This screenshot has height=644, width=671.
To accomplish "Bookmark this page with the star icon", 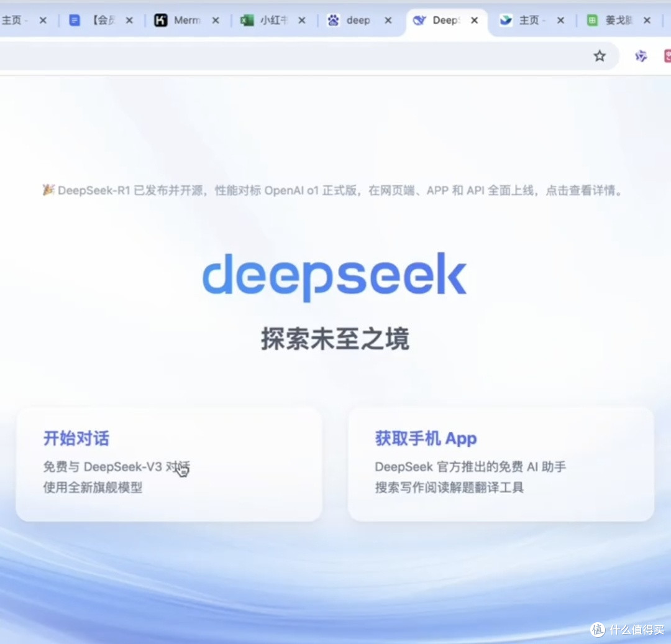I will [x=600, y=56].
